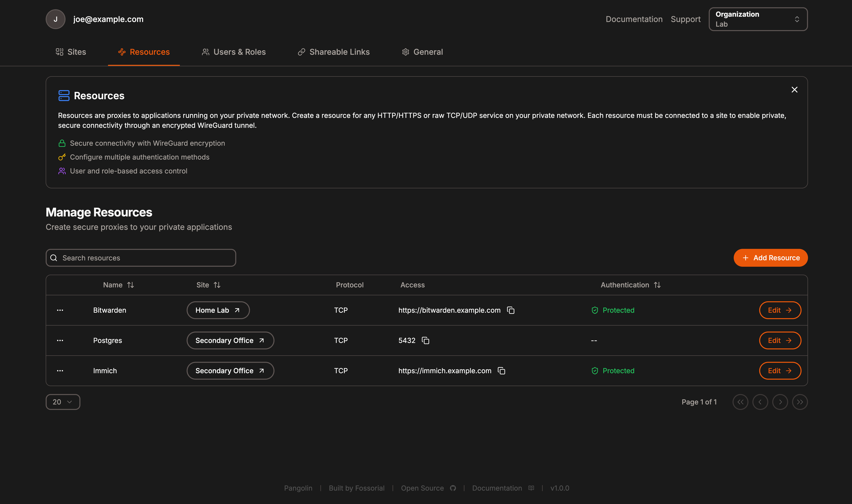This screenshot has width=852, height=504.
Task: Copy the Postgres port 5432
Action: pyautogui.click(x=425, y=340)
